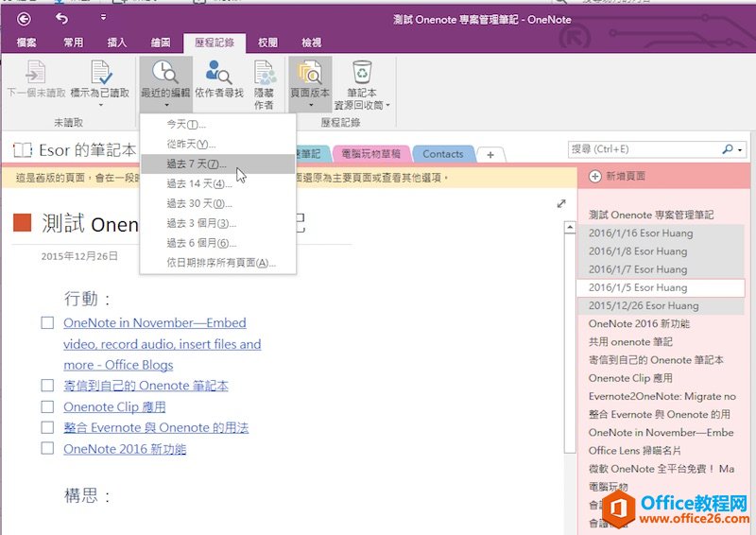
Task: Expand the 頁面版本 dropdown arrow
Action: click(311, 105)
